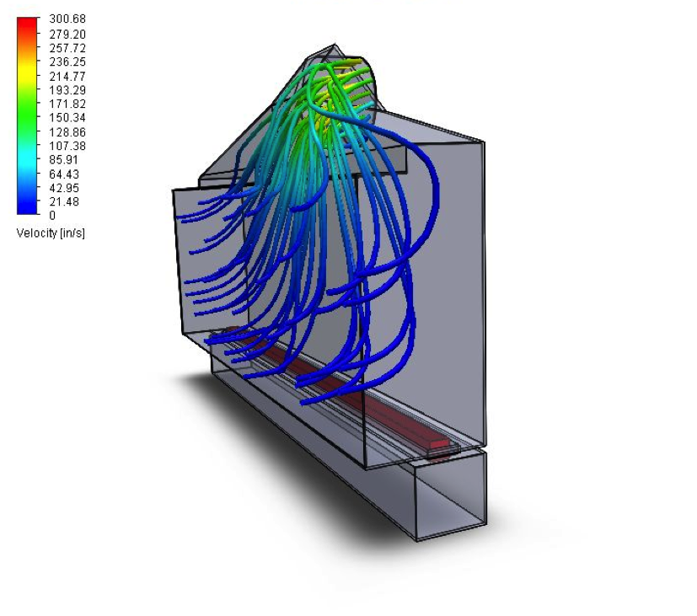Select the 85.91 legend value
The height and width of the screenshot is (616, 697).
point(65,159)
